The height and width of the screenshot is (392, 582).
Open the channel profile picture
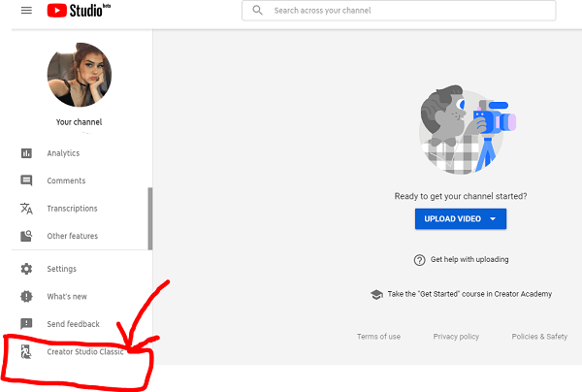tap(80, 75)
